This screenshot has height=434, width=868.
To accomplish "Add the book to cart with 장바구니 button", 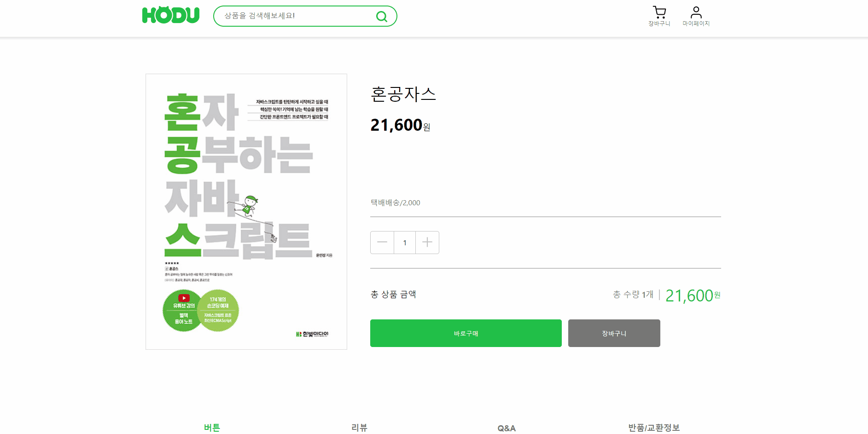I will tap(614, 333).
